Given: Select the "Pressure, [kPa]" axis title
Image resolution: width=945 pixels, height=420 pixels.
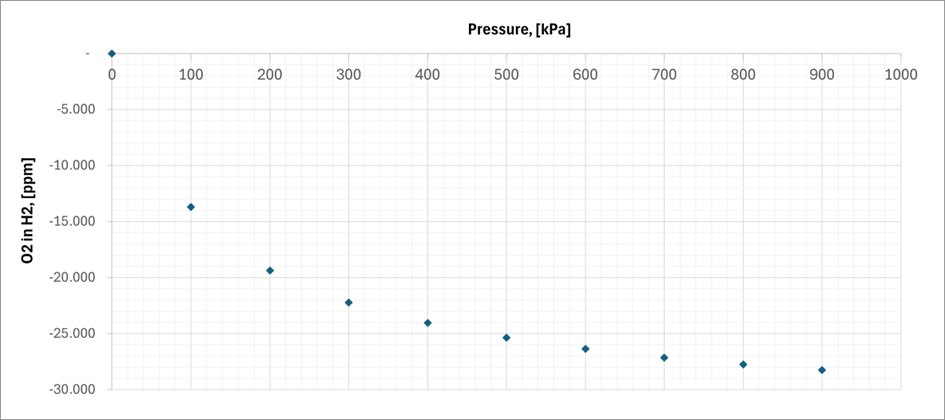Looking at the screenshot, I should (x=519, y=29).
